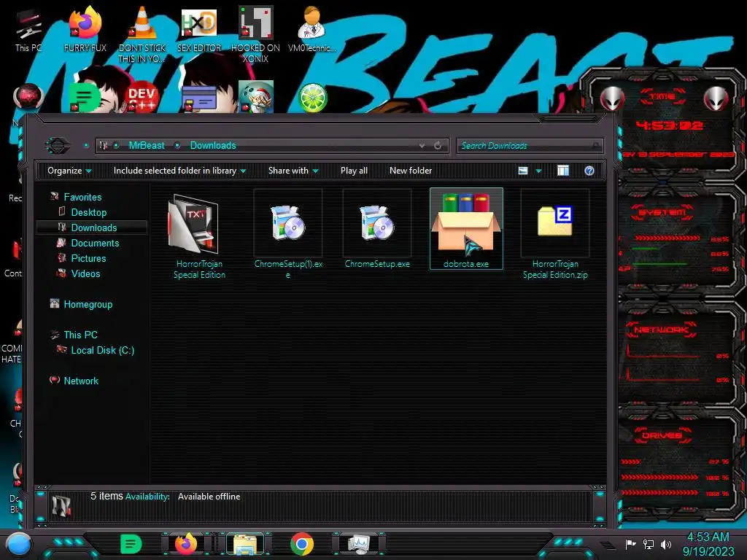
Task: Show the taskbar clock and date
Action: tap(708, 544)
